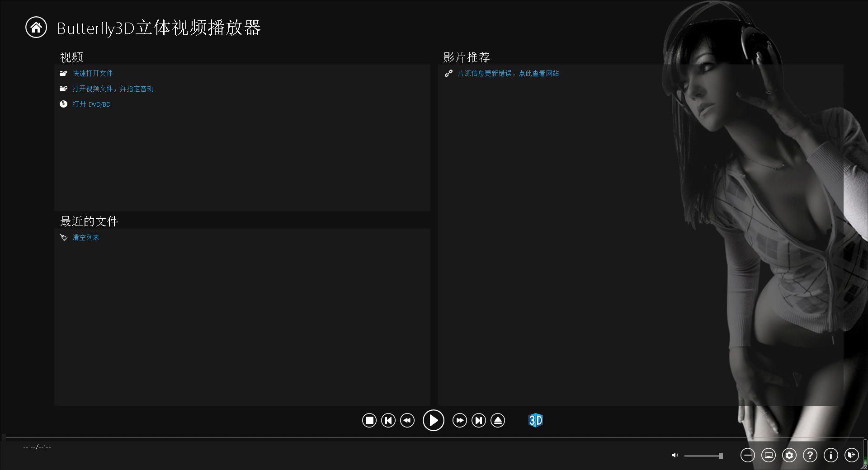Image resolution: width=868 pixels, height=470 pixels.
Task: Clear recent files with 清空列表
Action: pyautogui.click(x=86, y=237)
